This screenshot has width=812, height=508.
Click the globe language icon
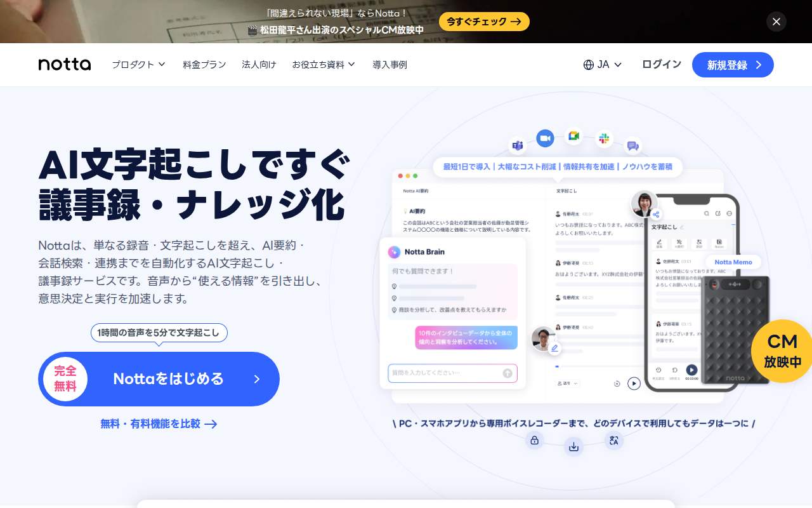click(589, 64)
